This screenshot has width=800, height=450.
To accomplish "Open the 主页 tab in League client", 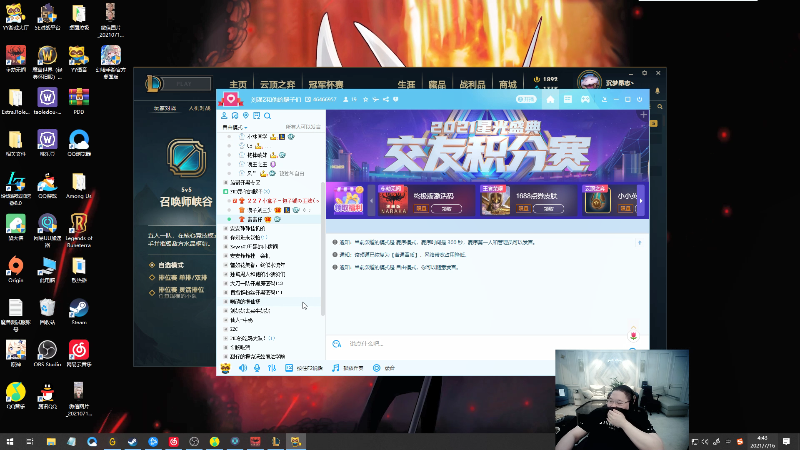I will tap(238, 84).
